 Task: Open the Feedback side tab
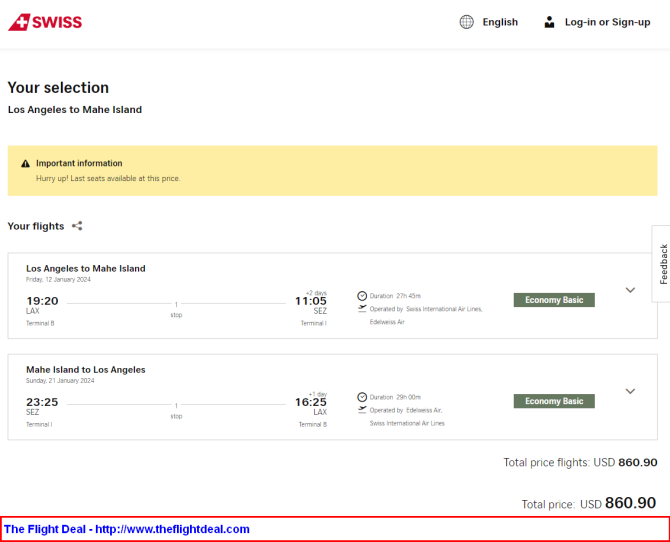click(662, 264)
